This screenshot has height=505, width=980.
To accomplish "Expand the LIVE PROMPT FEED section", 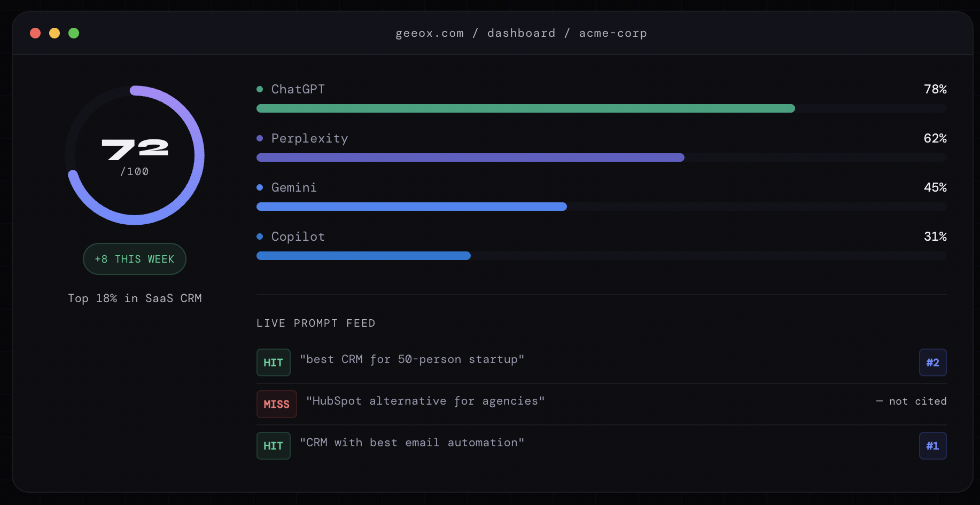I will click(315, 323).
